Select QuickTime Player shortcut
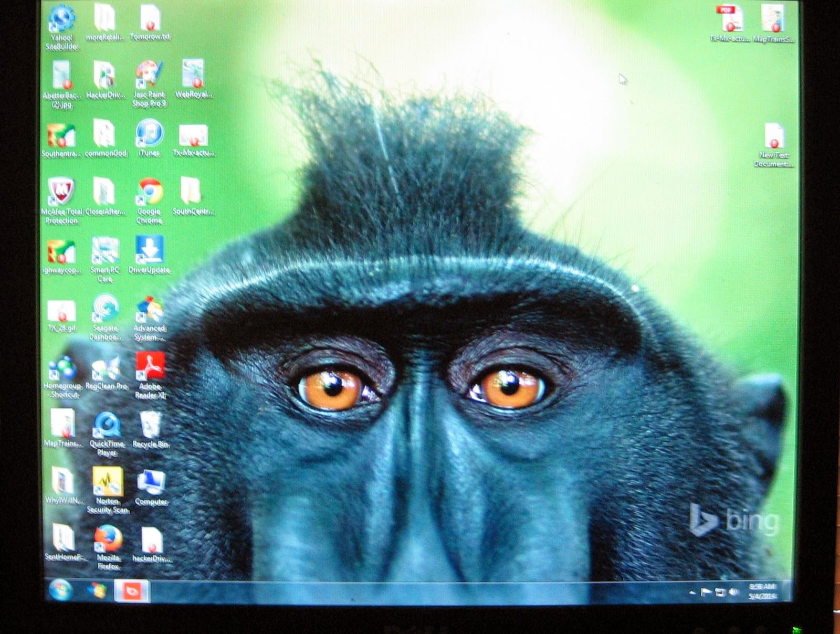The image size is (840, 634). [x=107, y=434]
